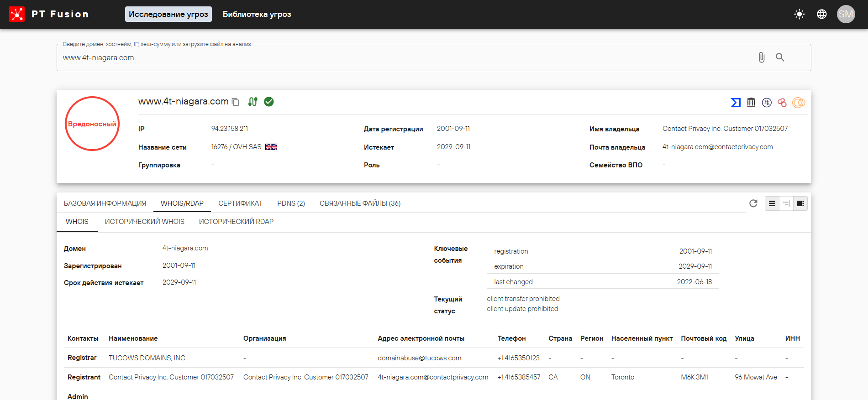Select the middle right-aligned layout option
This screenshot has width=868, height=400.
pos(786,203)
